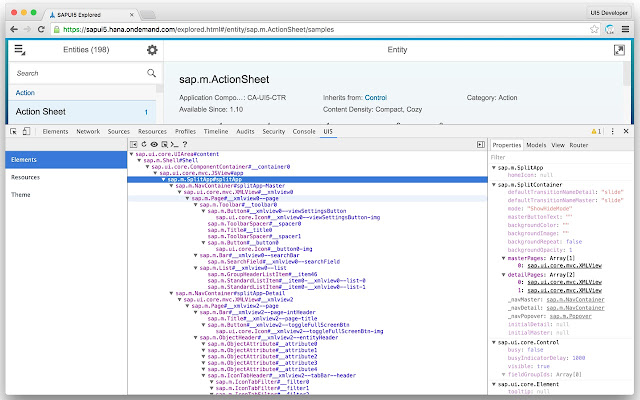
Task: Click the browser forward arrow
Action: [27, 29]
